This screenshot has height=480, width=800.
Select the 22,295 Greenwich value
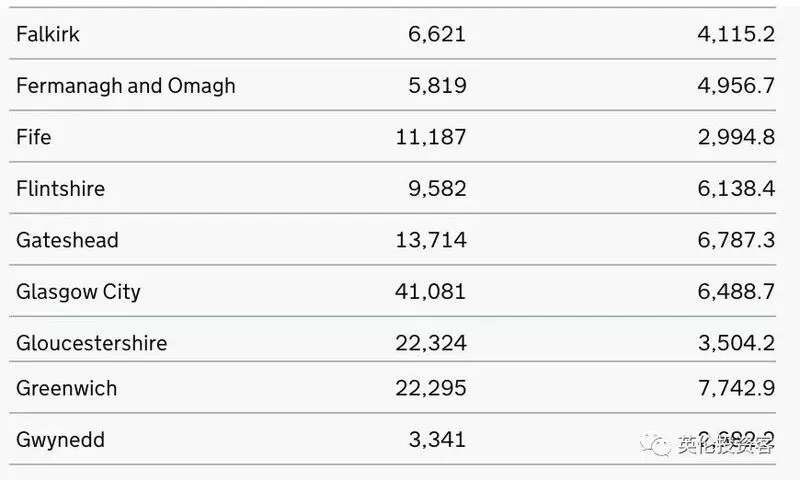coord(431,388)
